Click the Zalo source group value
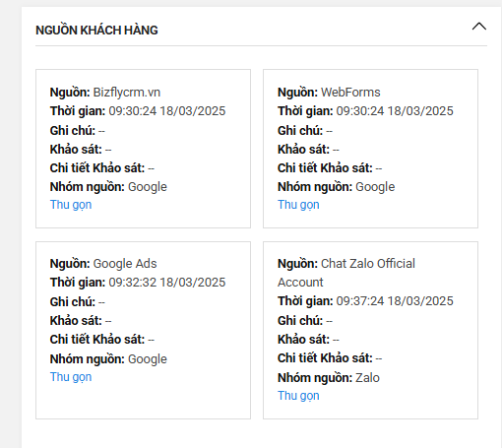 pos(367,378)
